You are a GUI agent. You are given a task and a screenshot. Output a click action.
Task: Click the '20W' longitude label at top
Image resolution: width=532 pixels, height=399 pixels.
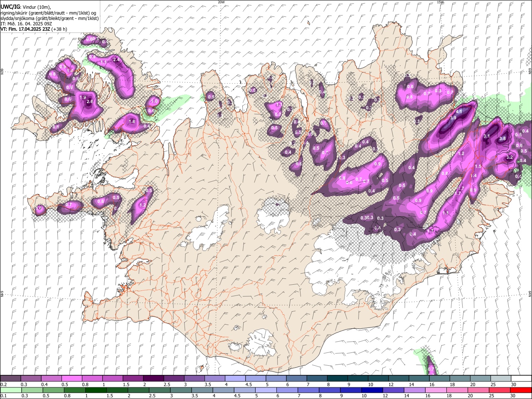pos(221,2)
